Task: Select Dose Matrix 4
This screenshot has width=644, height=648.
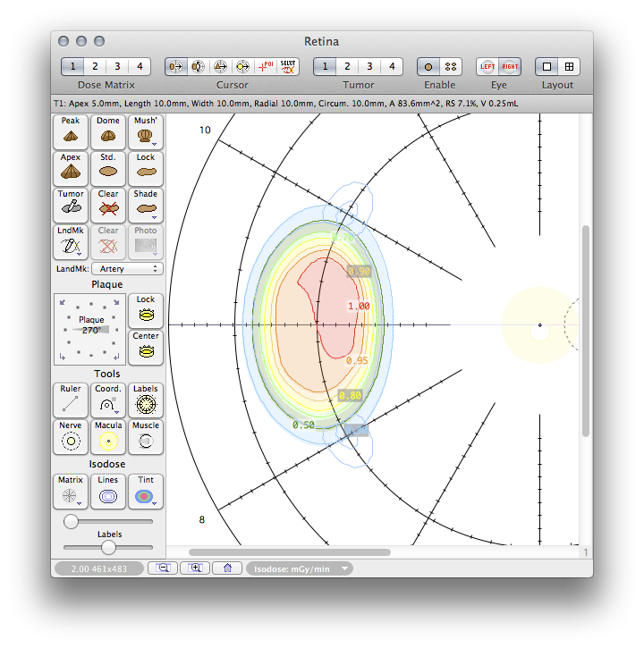Action: tap(140, 66)
